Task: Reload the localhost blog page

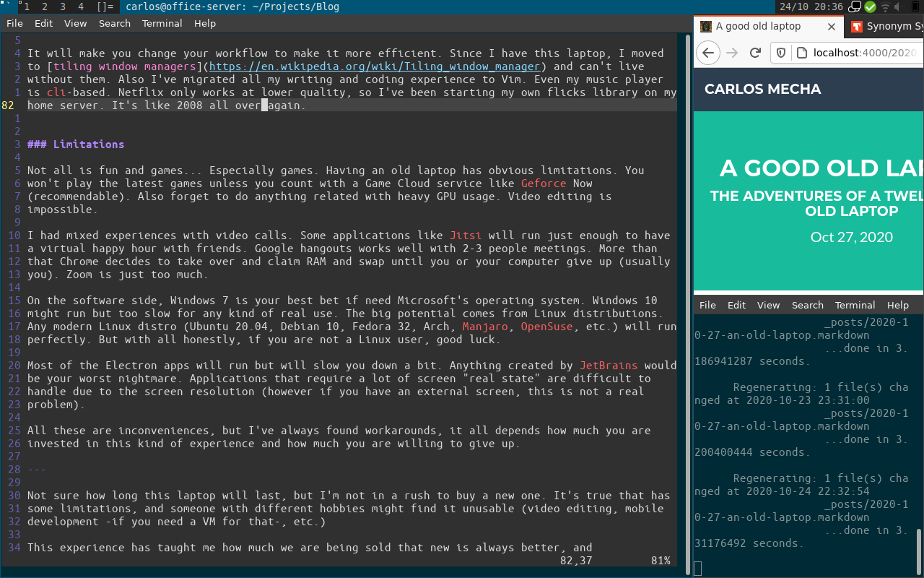Action: pos(756,53)
